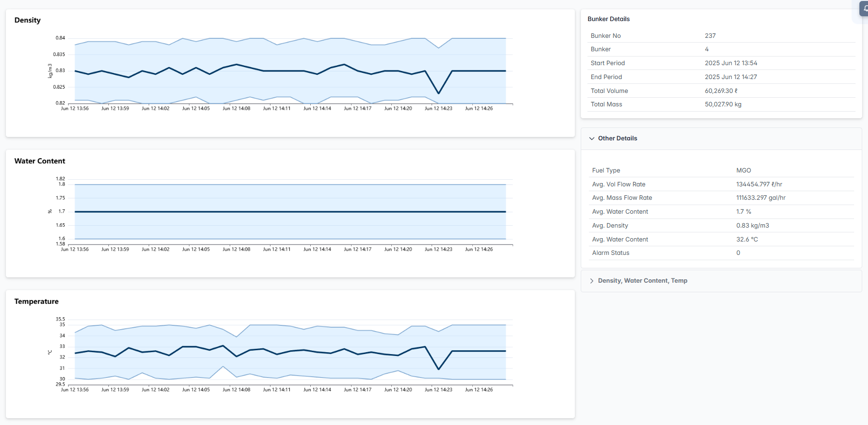This screenshot has height=425, width=868.
Task: Click the Water Content chart title
Action: click(x=40, y=161)
